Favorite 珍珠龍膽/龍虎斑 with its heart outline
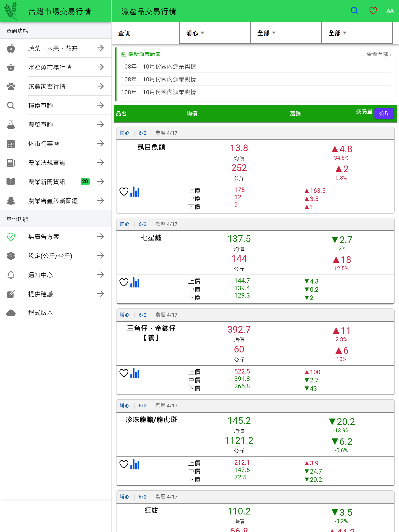Screen dimensions: 399x532 click(x=124, y=464)
